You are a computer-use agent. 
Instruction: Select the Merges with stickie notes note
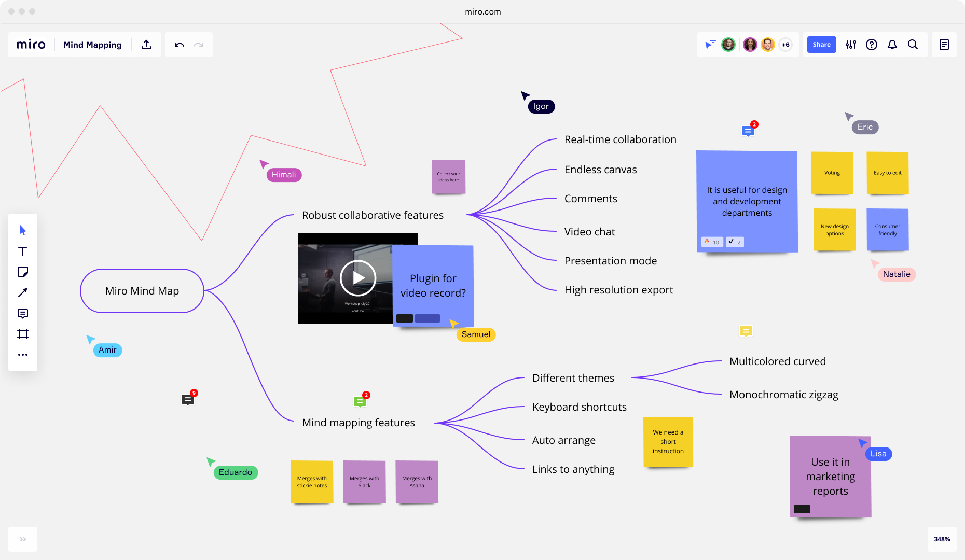point(312,482)
